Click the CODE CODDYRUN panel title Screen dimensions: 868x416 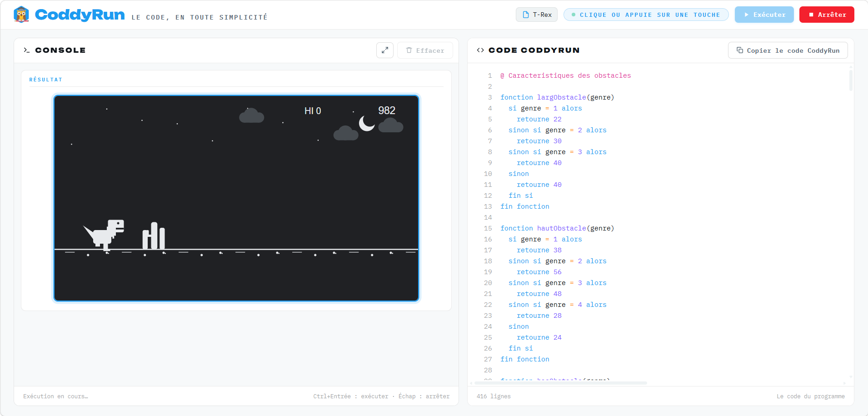(534, 50)
